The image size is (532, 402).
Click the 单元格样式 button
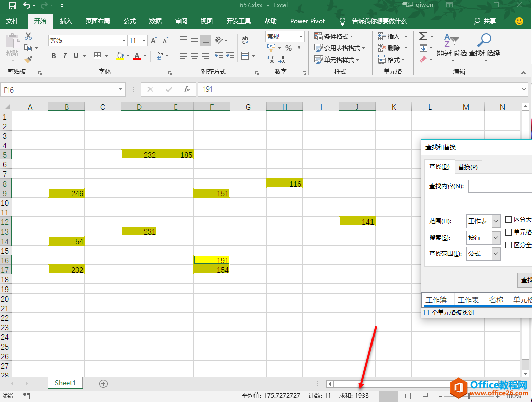coord(337,60)
